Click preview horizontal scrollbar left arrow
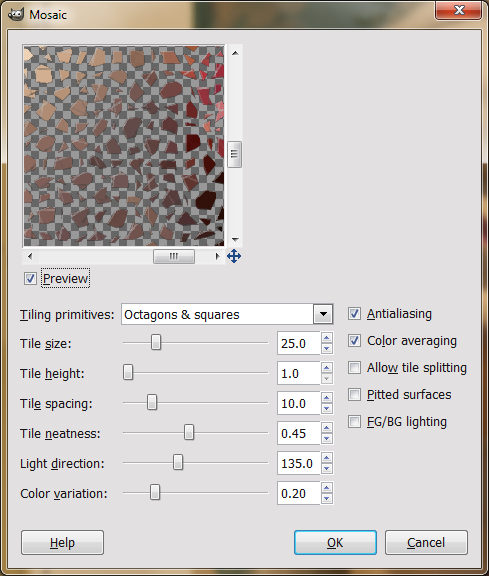 pos(30,256)
